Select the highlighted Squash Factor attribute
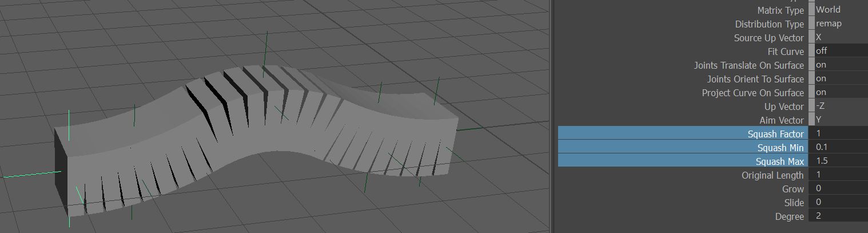The width and height of the screenshot is (868, 233). 683,133
